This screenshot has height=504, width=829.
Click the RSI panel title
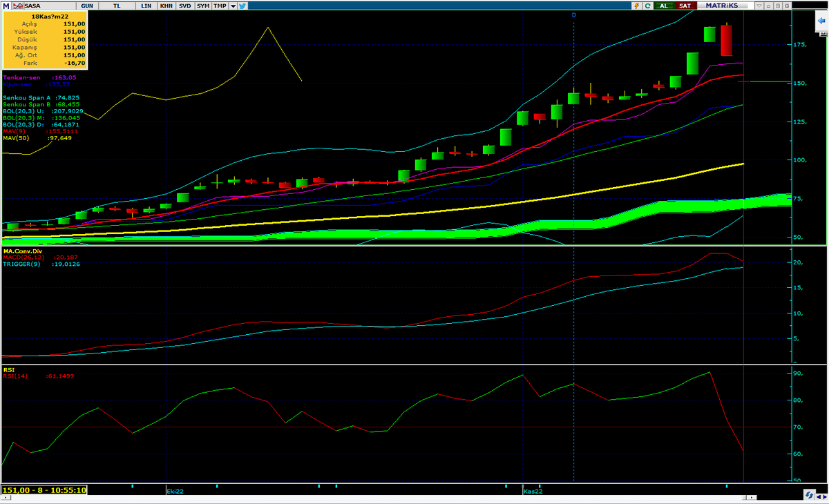click(8, 369)
